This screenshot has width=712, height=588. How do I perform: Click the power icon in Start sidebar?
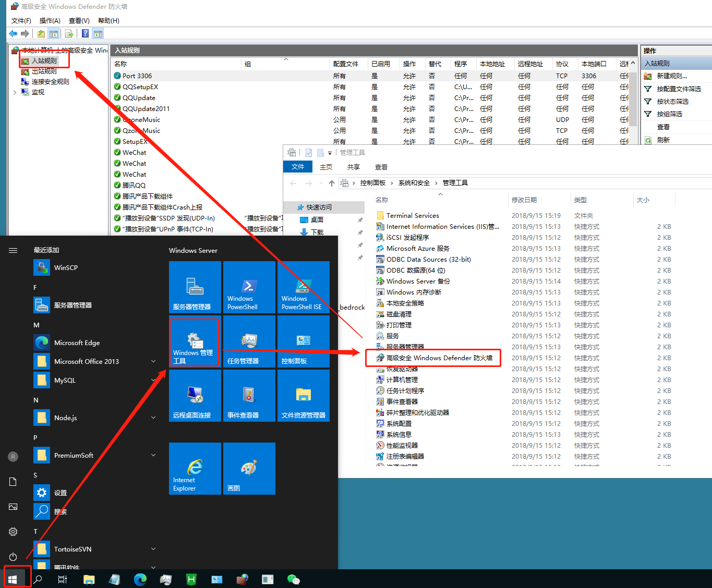(x=13, y=557)
